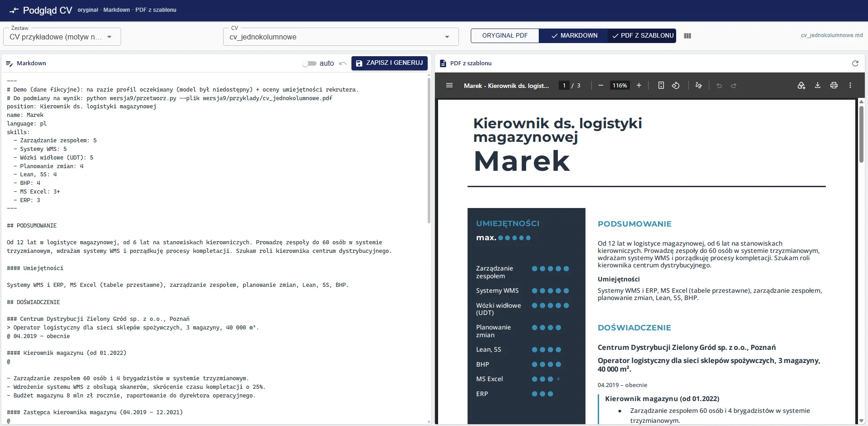Click the Podgląd CV app logo icon

14,10
